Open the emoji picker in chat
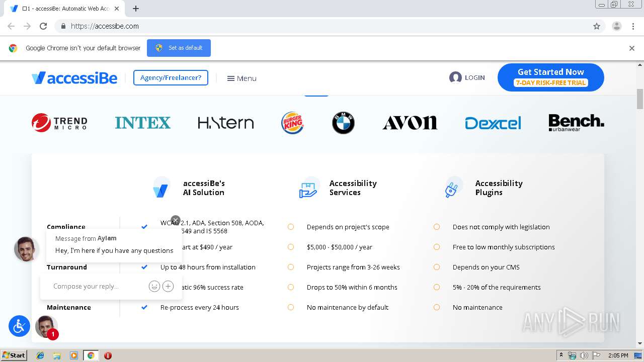Screen dimensions: 644x362 (x=154, y=286)
